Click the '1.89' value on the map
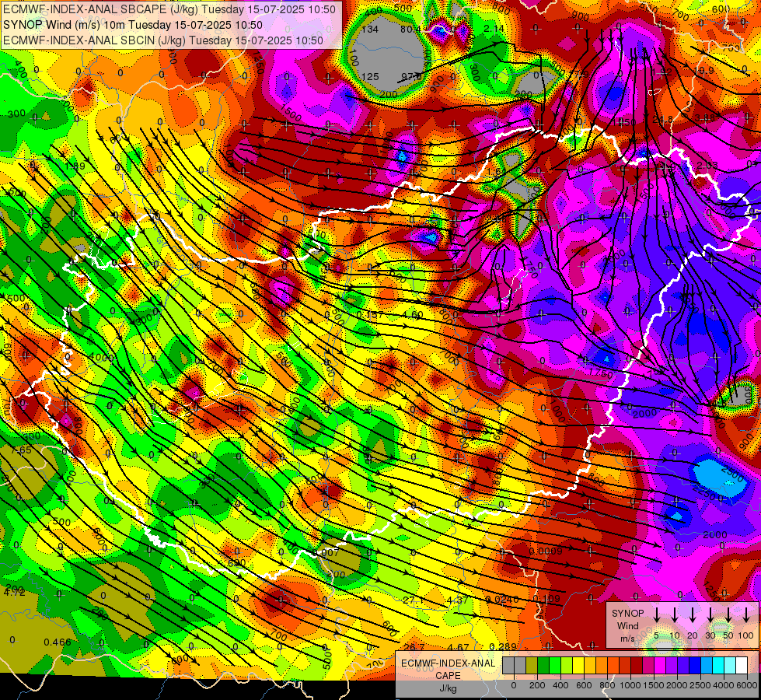761x700 pixels. pyautogui.click(x=75, y=166)
